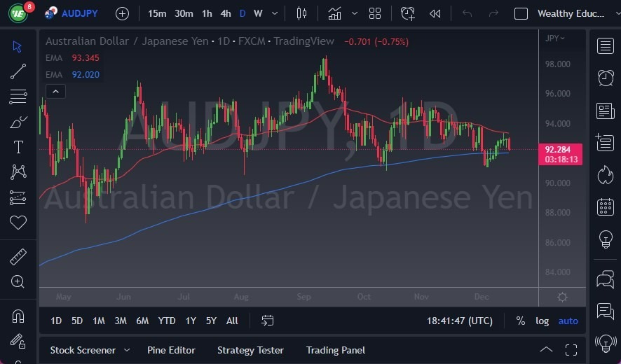
Task: Set date range to 5D
Action: click(x=77, y=321)
